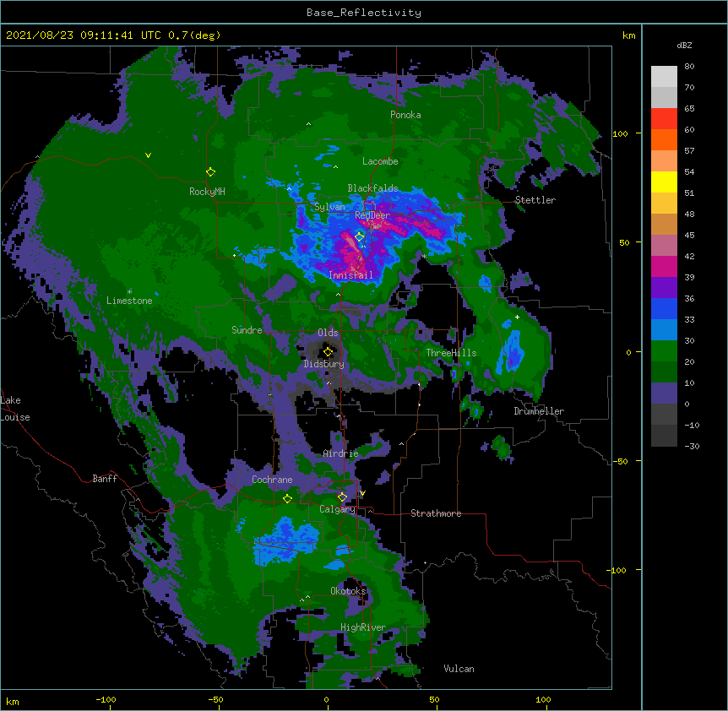Click the Sylvan label
Screen dimensions: 728x711
tap(329, 207)
